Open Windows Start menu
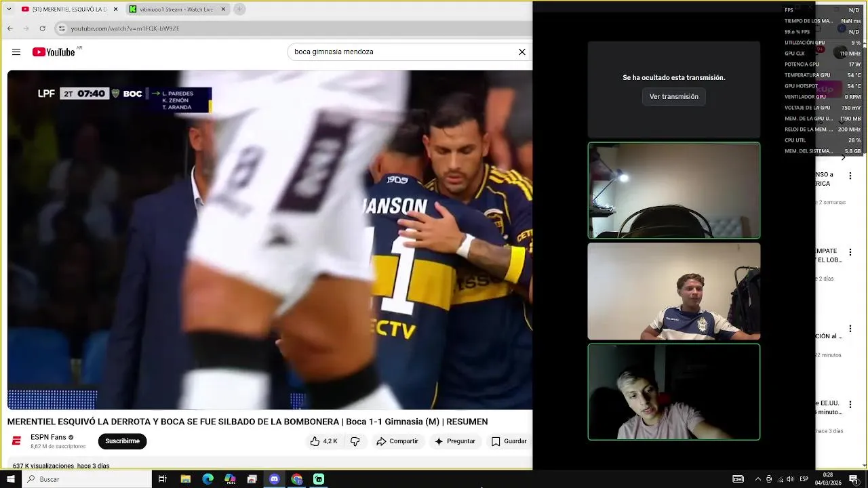Image resolution: width=868 pixels, height=488 pixels. [10, 479]
